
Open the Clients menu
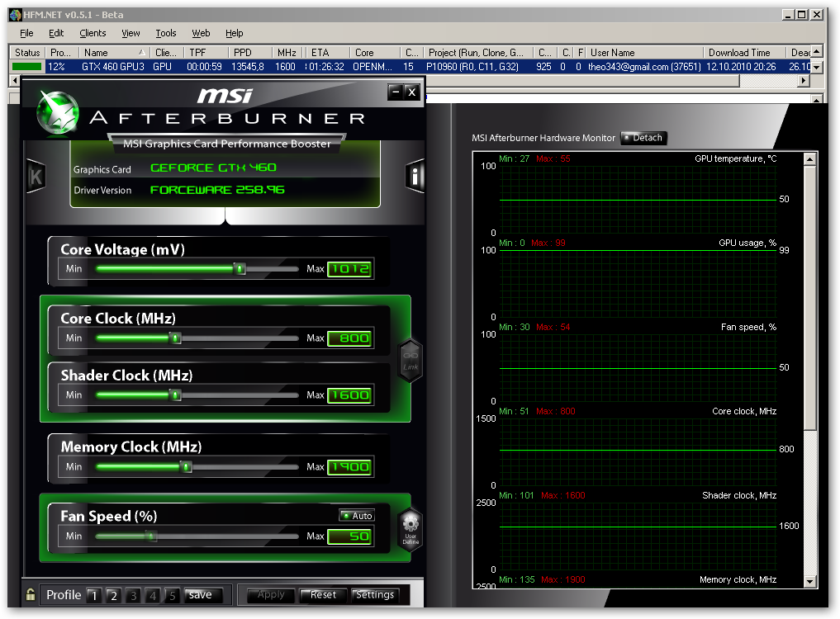[x=93, y=33]
